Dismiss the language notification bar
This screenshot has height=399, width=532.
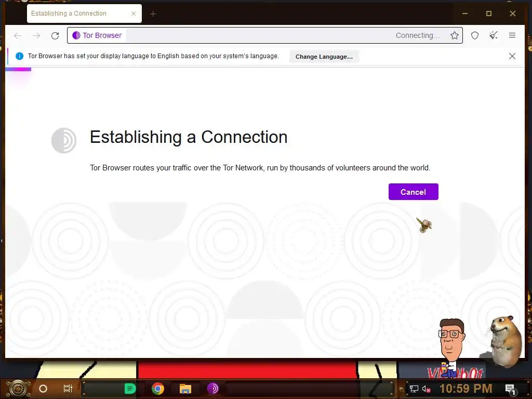click(512, 56)
